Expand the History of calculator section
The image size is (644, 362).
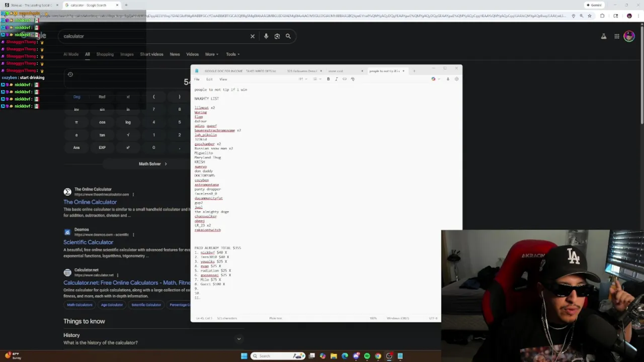coord(239,339)
